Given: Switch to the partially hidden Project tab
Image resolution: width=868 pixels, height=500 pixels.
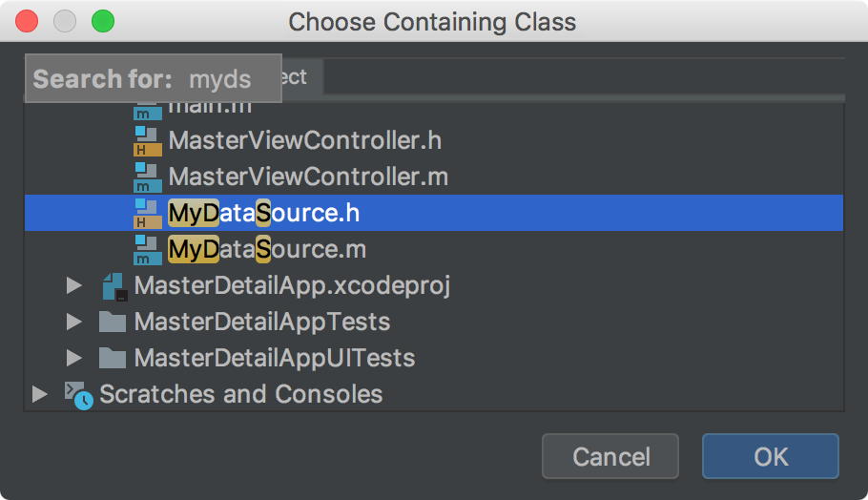Looking at the screenshot, I should [x=302, y=76].
